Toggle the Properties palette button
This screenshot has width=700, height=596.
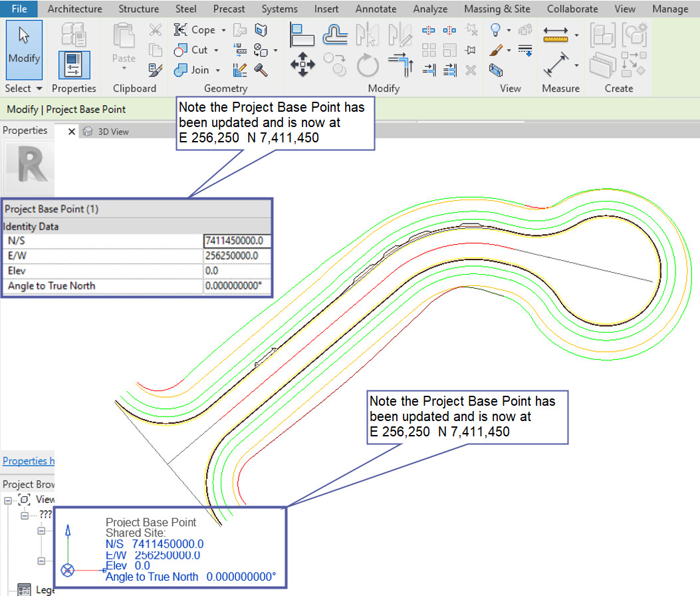click(x=74, y=65)
